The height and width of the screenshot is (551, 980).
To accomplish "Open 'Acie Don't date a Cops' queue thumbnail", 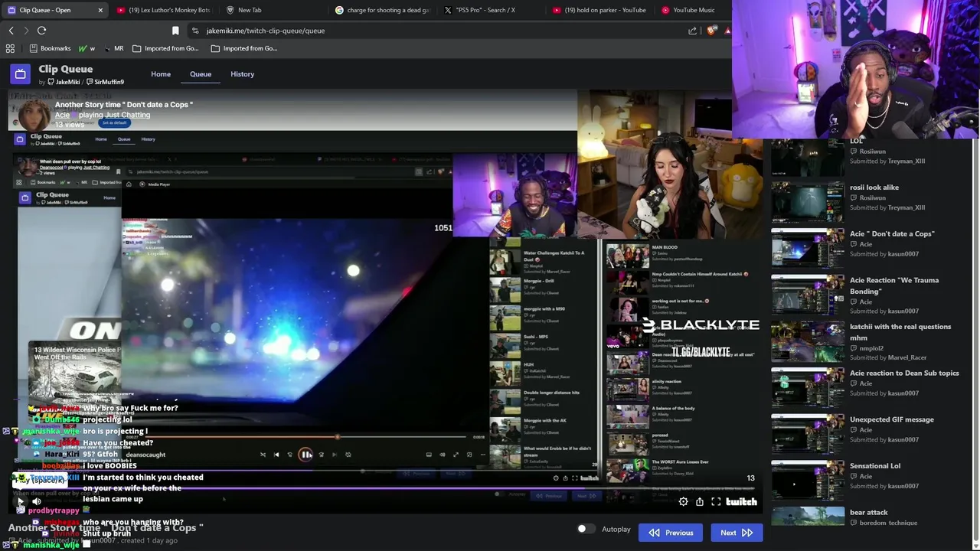I will [807, 248].
